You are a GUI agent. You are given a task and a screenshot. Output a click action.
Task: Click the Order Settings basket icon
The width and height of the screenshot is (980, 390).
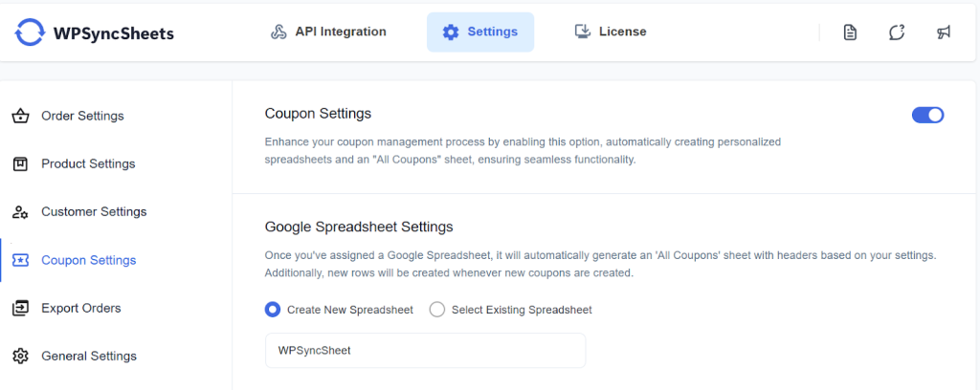point(21,116)
